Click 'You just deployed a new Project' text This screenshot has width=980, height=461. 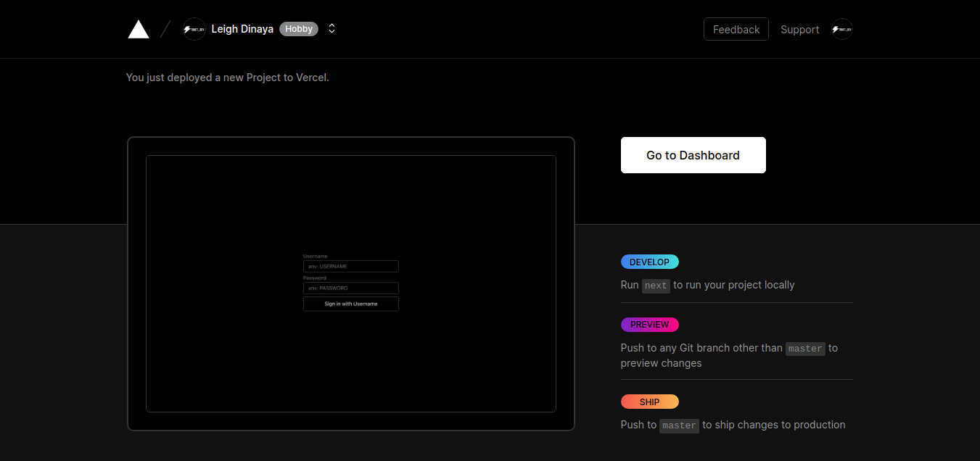228,78
